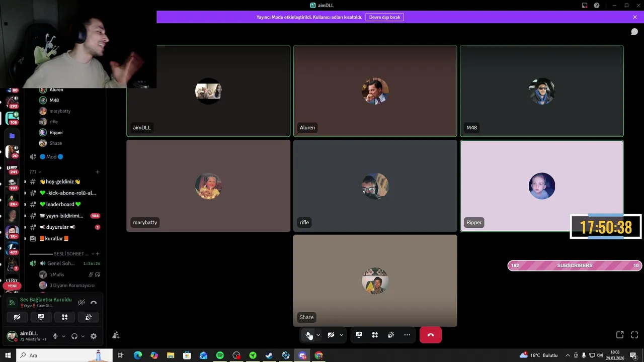Open soundboard from call control bar

tap(391, 335)
